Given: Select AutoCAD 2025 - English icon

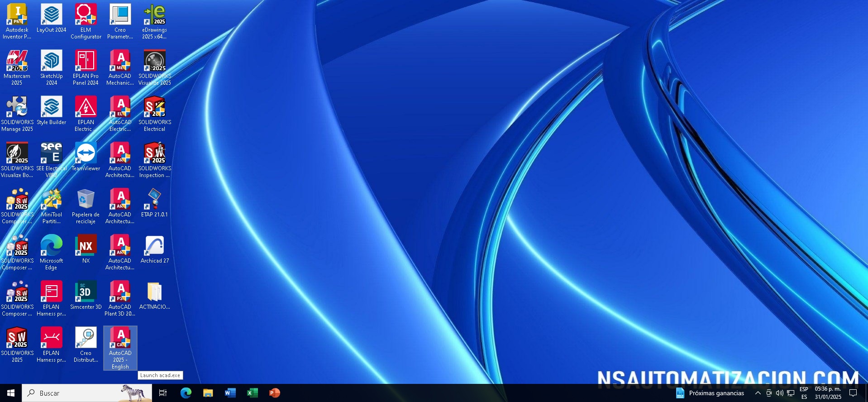Looking at the screenshot, I should point(120,348).
